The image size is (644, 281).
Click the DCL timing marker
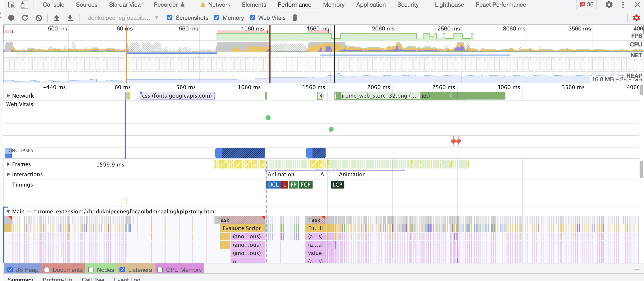(x=273, y=185)
